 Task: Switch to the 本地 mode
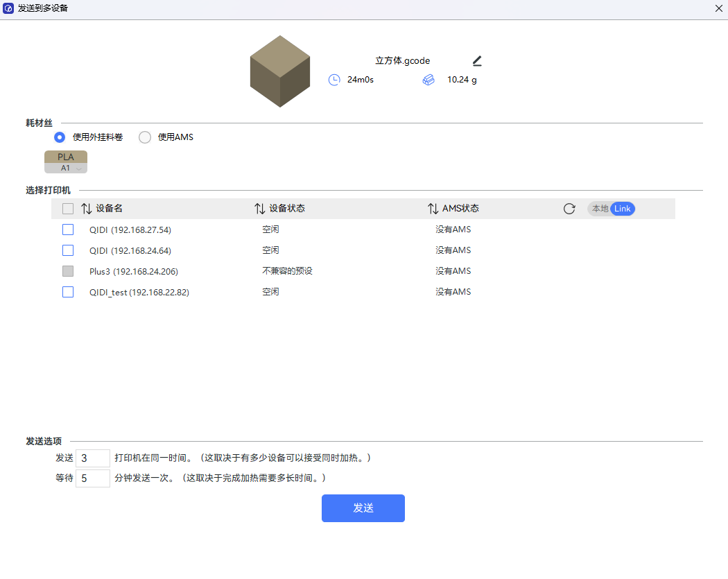coord(599,209)
